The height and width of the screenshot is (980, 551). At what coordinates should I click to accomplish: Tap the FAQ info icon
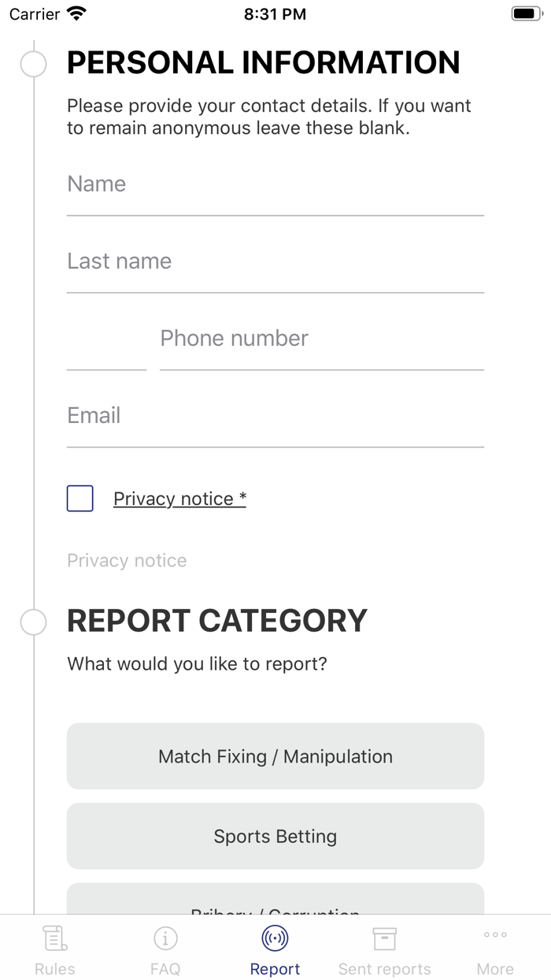tap(165, 938)
